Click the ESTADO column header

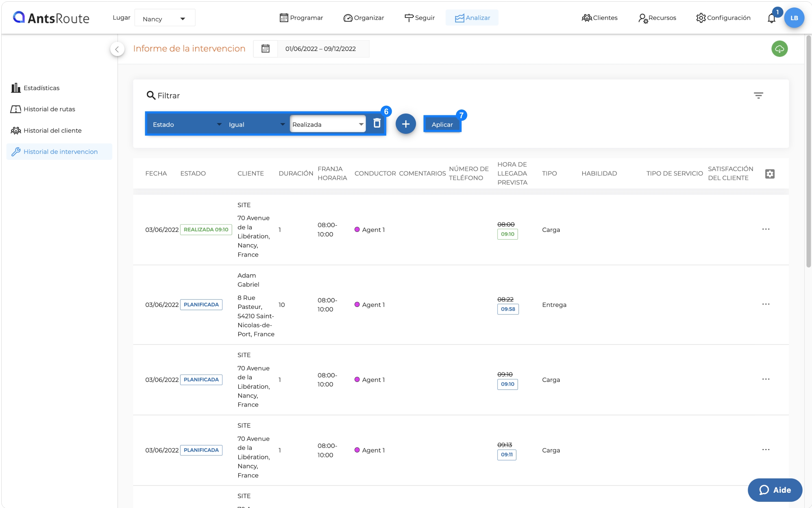193,173
